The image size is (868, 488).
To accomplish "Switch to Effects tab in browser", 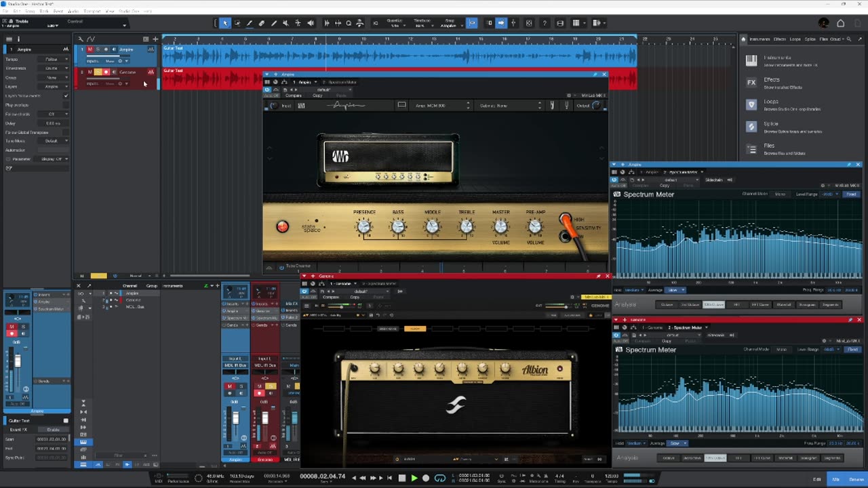I will click(x=780, y=39).
